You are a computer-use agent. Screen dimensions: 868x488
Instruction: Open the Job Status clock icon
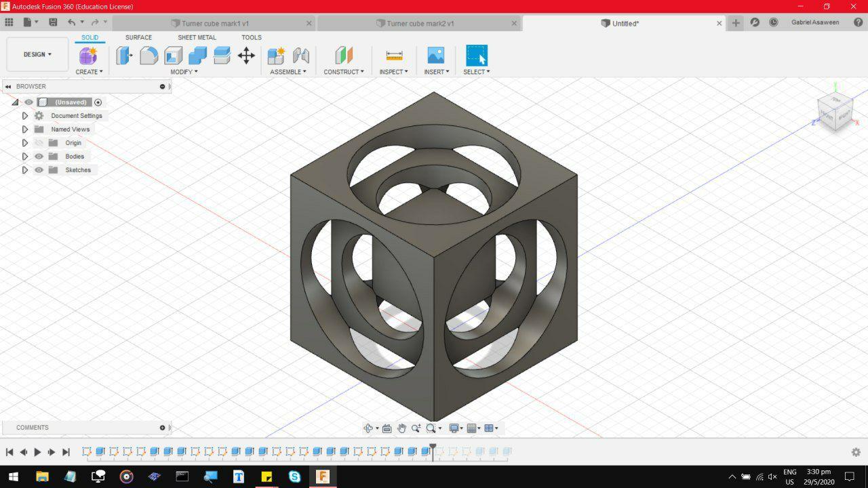[x=774, y=22]
